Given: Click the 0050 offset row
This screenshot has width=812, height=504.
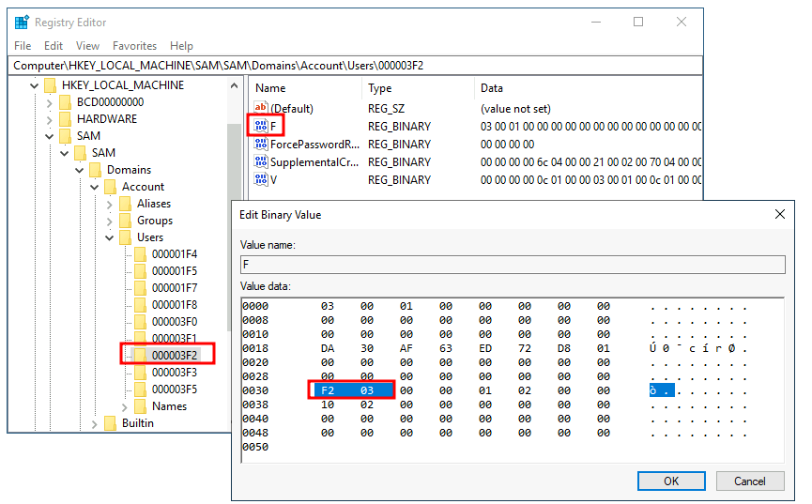Looking at the screenshot, I should coord(255,447).
